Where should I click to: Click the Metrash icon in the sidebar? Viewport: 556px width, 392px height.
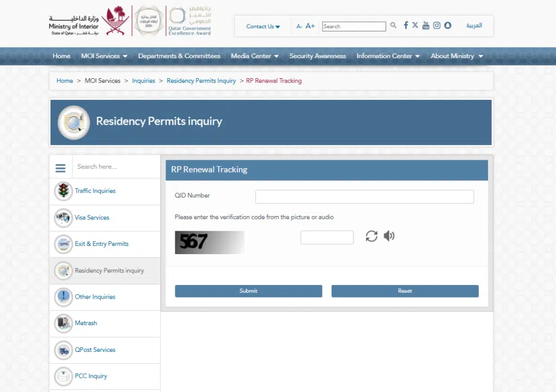pos(63,323)
